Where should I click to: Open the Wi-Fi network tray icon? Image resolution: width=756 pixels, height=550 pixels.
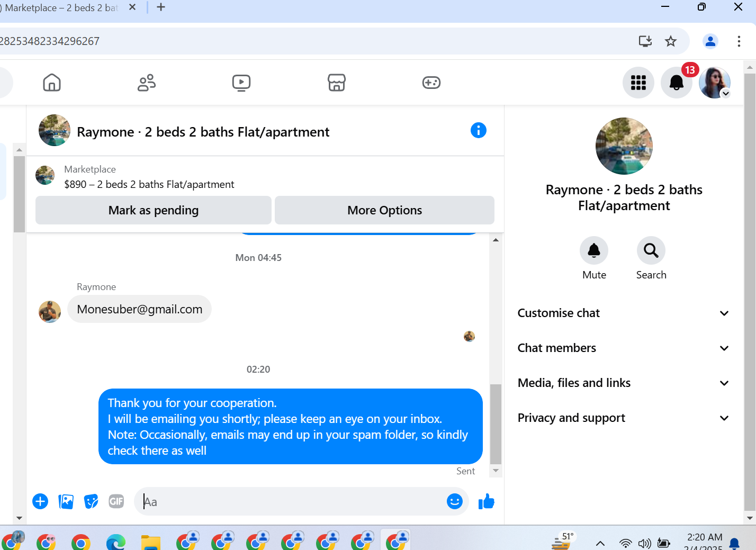[625, 543]
